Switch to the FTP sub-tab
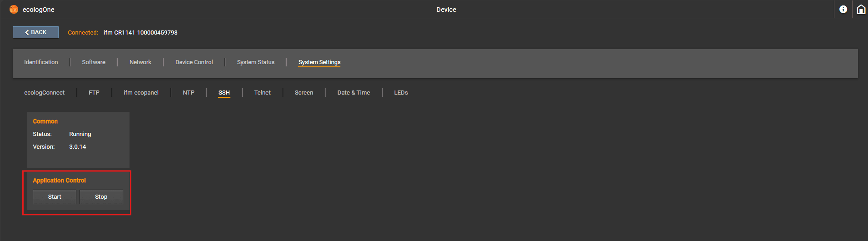Image resolution: width=868 pixels, height=241 pixels. [94, 93]
